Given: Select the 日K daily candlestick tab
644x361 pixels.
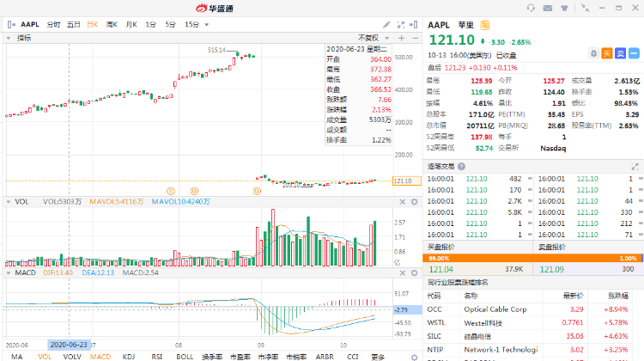Looking at the screenshot, I should [93, 25].
